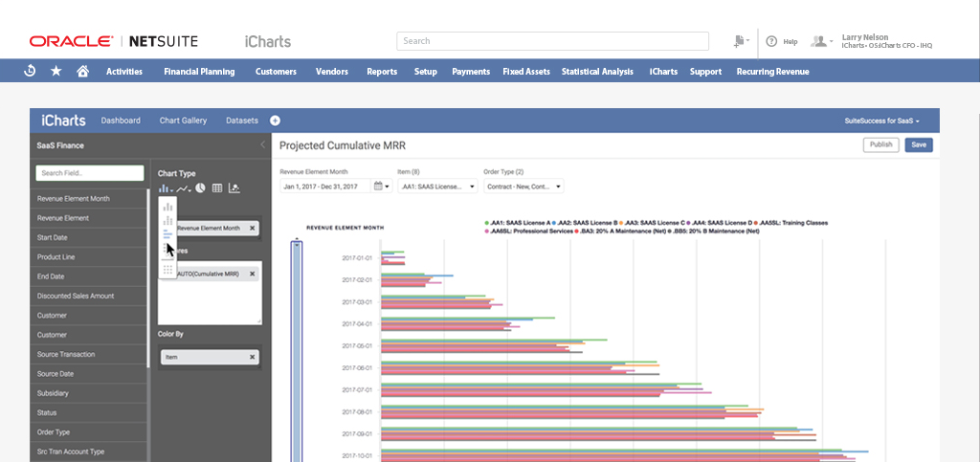Select the pie chart type icon
The image size is (980, 462).
pos(200,187)
